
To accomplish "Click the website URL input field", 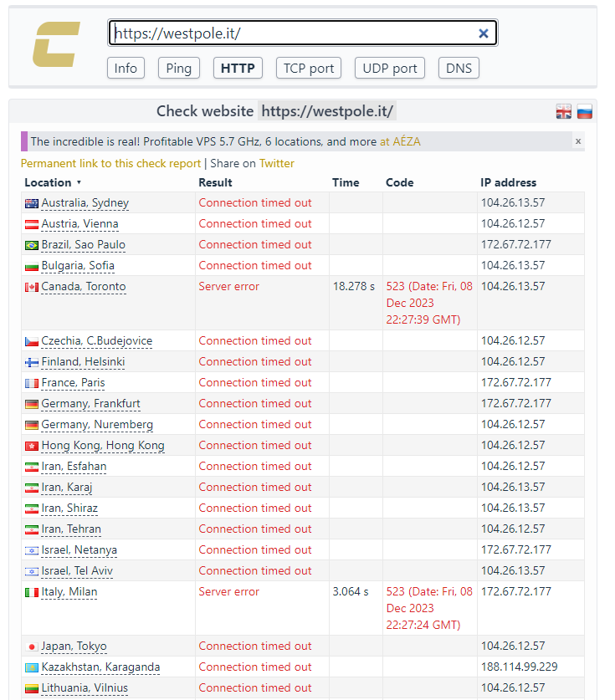I will tap(293, 33).
